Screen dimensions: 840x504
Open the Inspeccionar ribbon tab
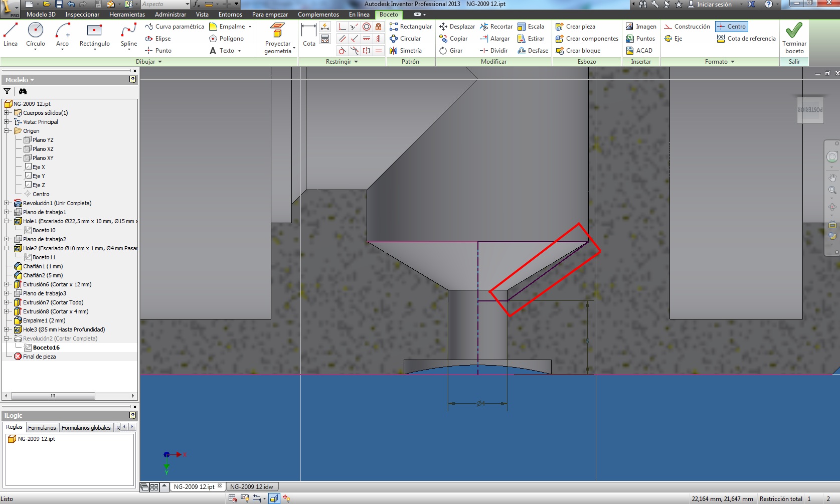click(82, 15)
